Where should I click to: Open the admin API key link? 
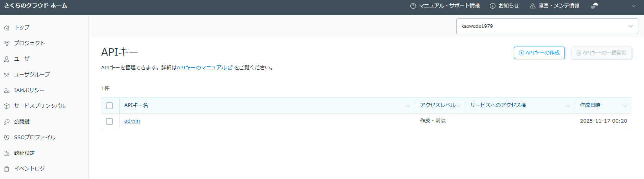132,121
